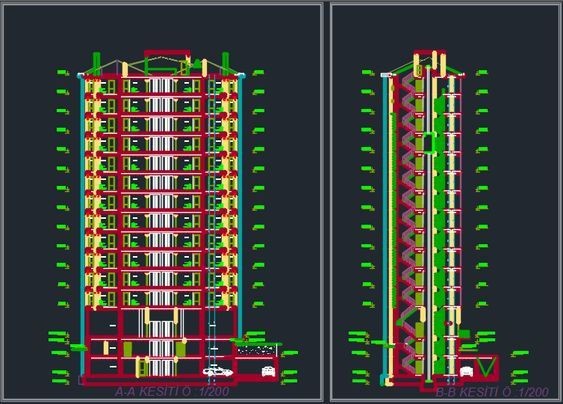
Task: Click the green elevator cabin in B-B shaft
Action: (428, 143)
